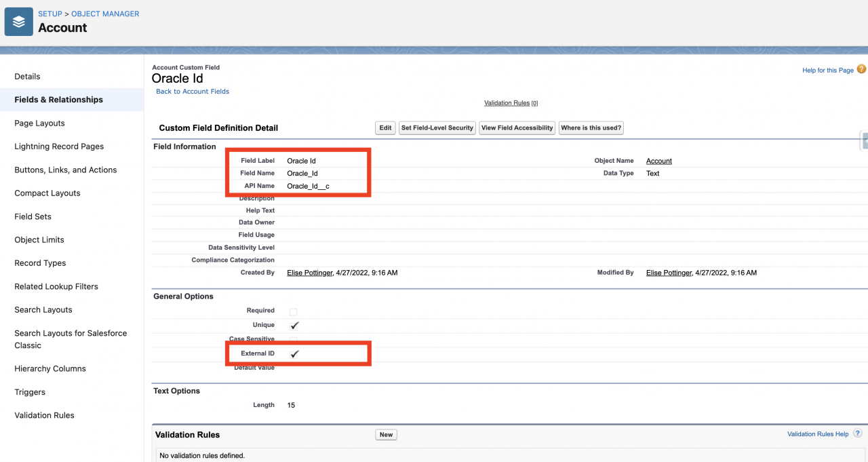Click Where is this used?
Screen dimensions: 868x462
click(589, 128)
